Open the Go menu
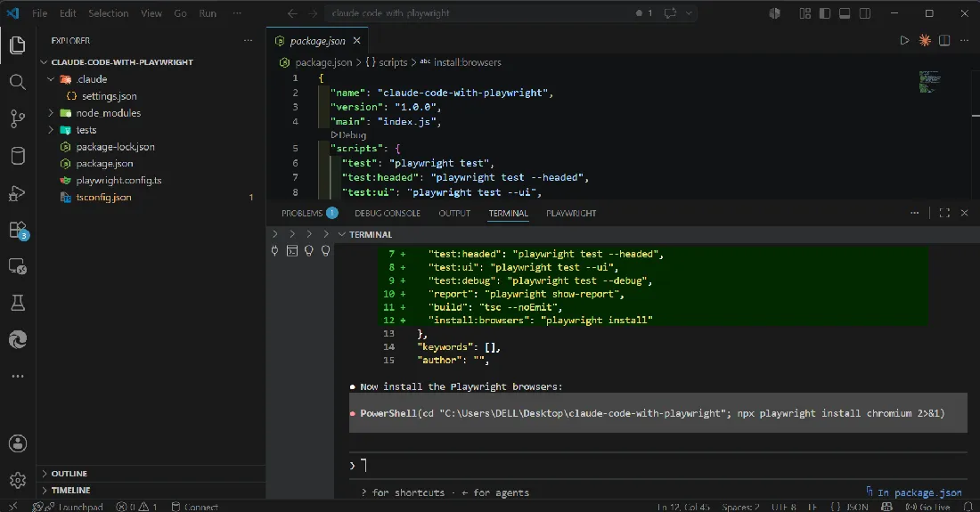 [180, 13]
